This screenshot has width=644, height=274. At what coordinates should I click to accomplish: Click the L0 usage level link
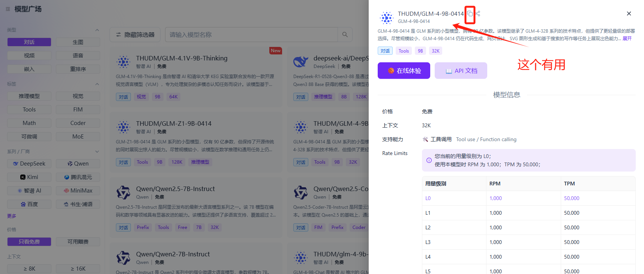pyautogui.click(x=428, y=198)
